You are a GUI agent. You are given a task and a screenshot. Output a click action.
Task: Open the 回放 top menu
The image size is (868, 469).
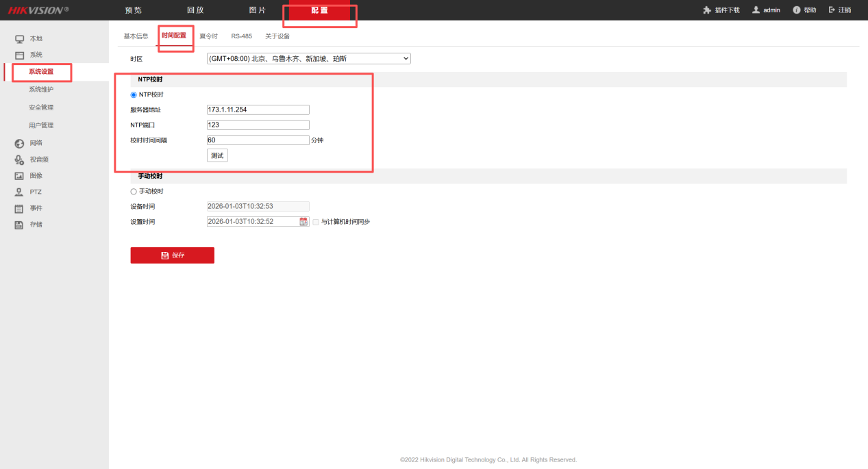point(195,10)
